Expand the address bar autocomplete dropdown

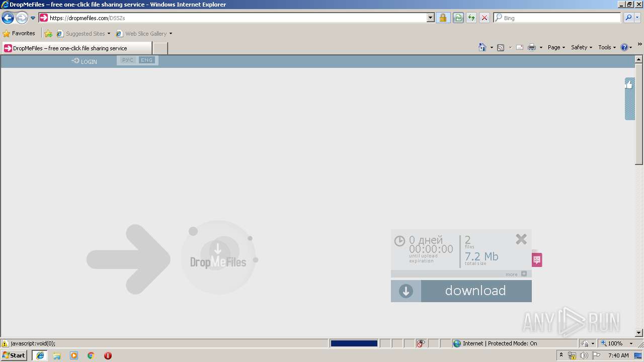(431, 18)
